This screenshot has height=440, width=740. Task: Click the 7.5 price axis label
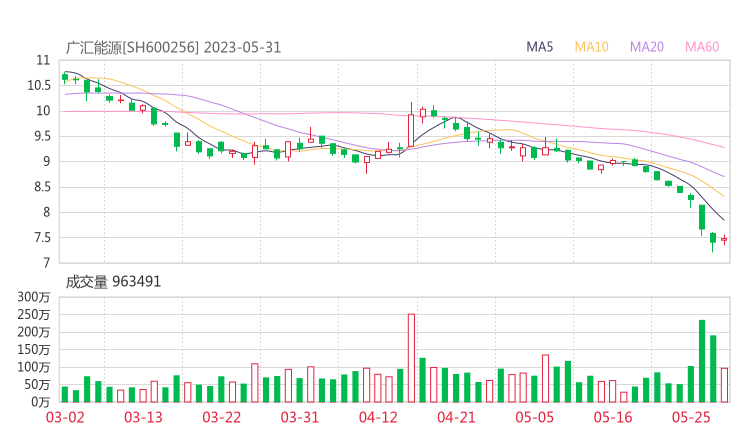coord(41,237)
